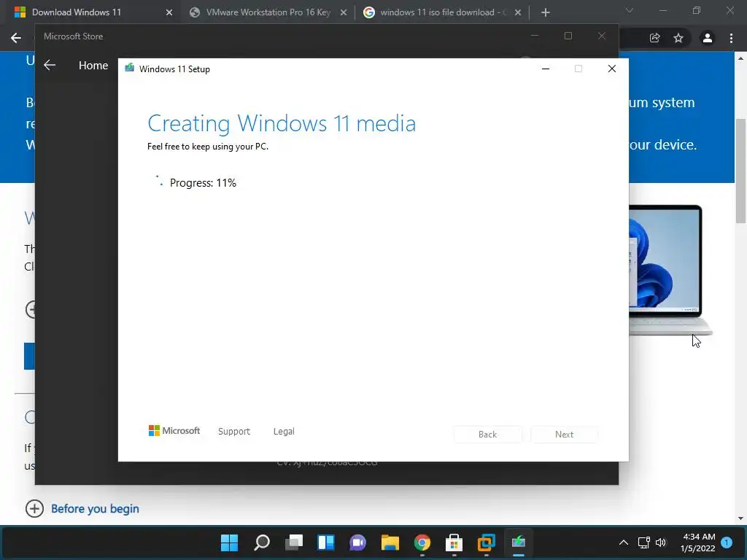Image resolution: width=747 pixels, height=560 pixels.
Task: Open the Legal link in Setup
Action: (x=284, y=432)
